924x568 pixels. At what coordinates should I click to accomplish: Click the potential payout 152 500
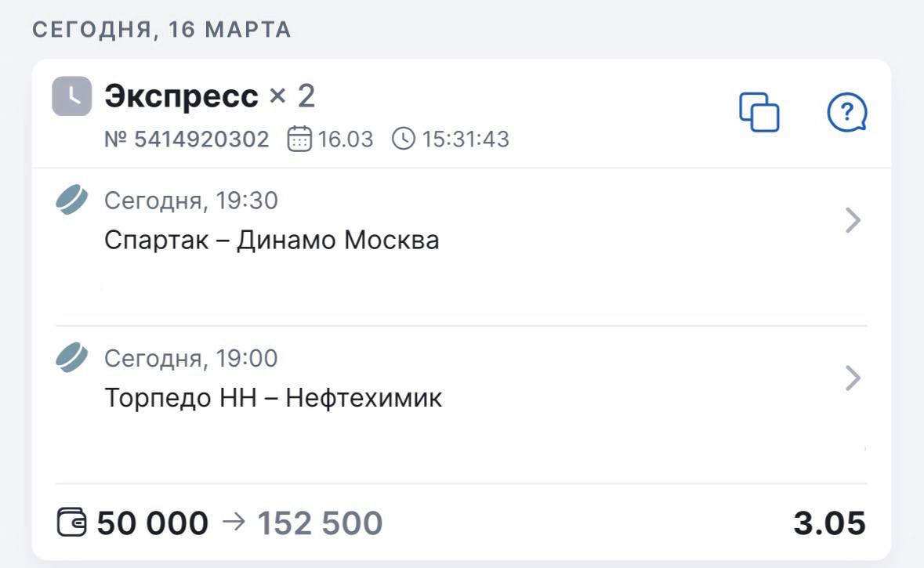click(320, 523)
